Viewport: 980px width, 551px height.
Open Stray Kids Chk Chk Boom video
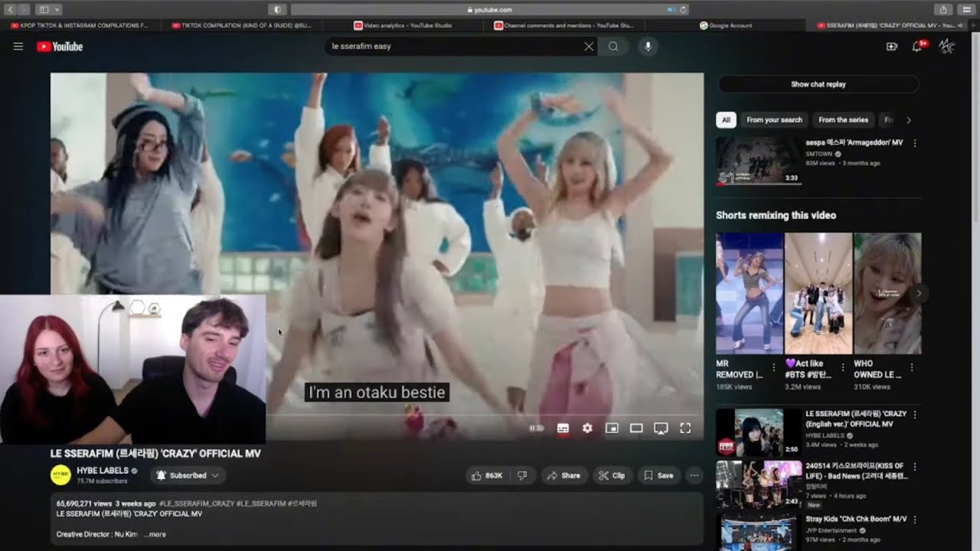759,533
